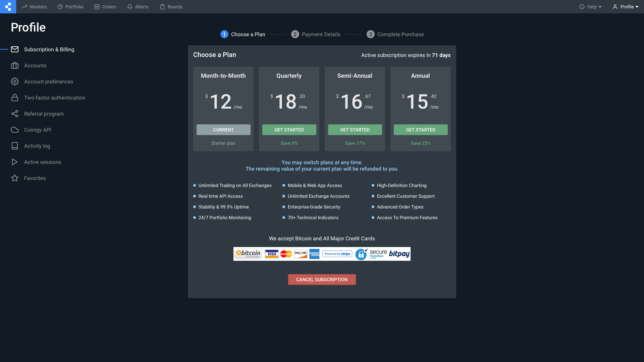The height and width of the screenshot is (362, 644).
Task: Open the Profile dropdown in top bar
Action: [x=626, y=7]
